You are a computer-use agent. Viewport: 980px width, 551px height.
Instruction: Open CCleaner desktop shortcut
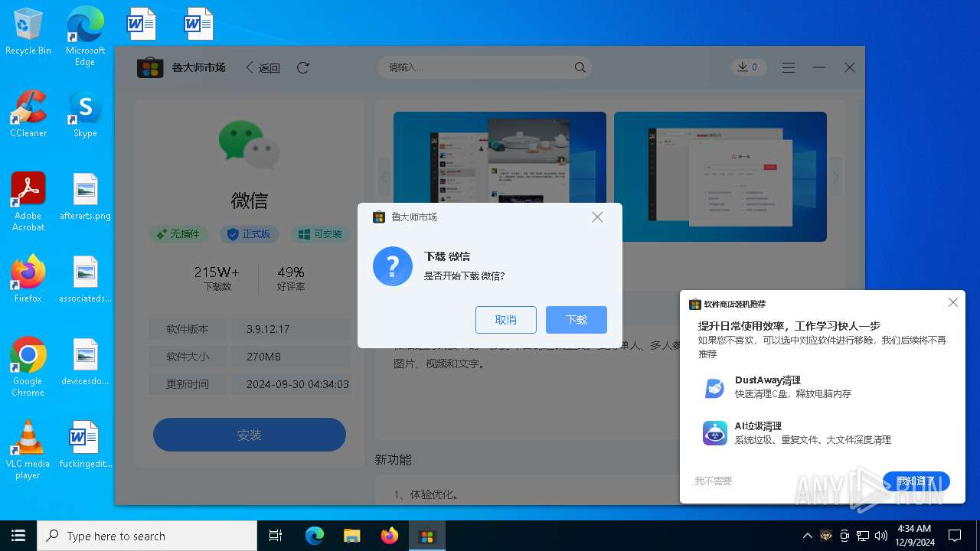tap(28, 114)
